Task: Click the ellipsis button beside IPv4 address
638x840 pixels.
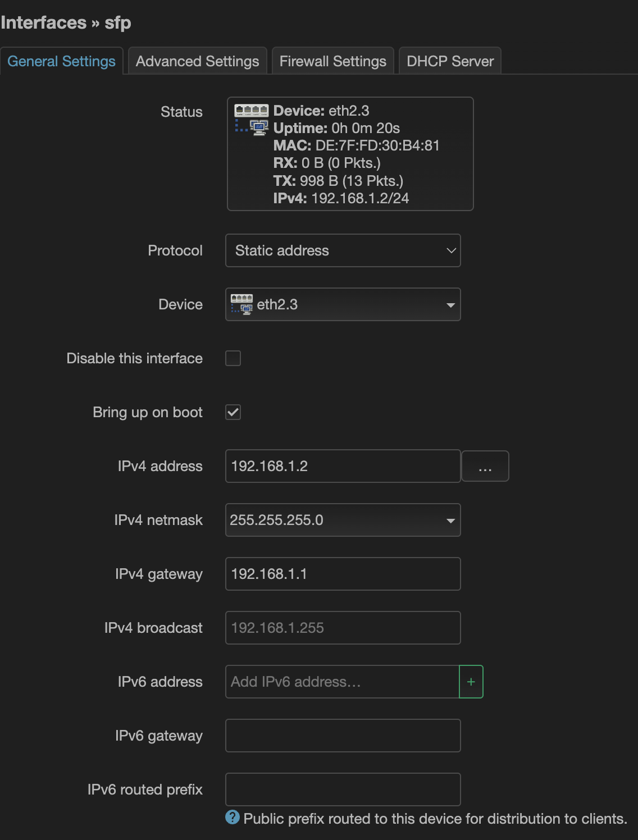Action: 485,467
